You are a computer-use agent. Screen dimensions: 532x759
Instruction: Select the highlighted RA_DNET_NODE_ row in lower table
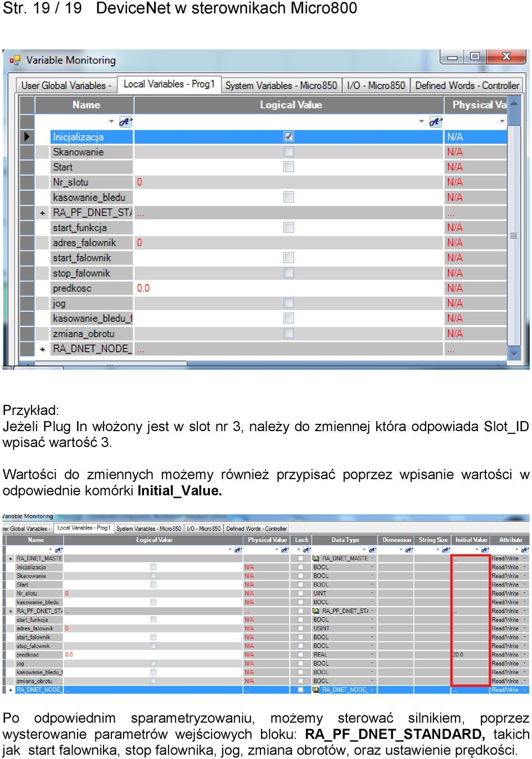266,690
